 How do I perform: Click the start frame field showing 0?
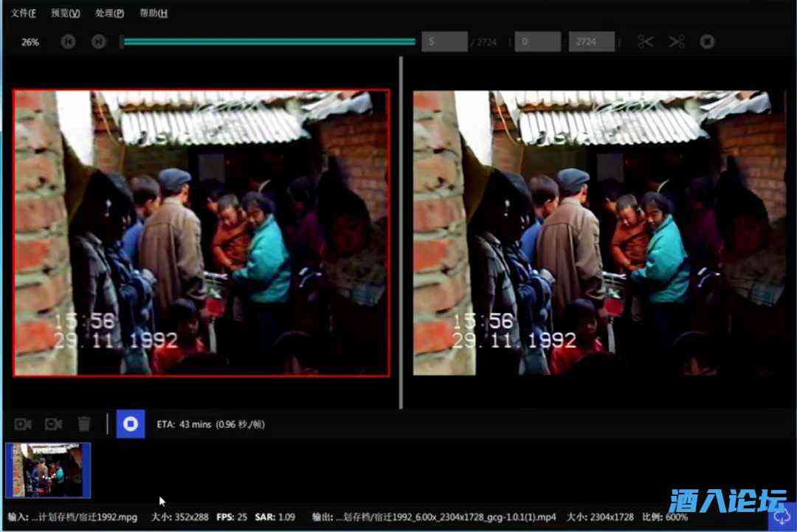click(537, 42)
